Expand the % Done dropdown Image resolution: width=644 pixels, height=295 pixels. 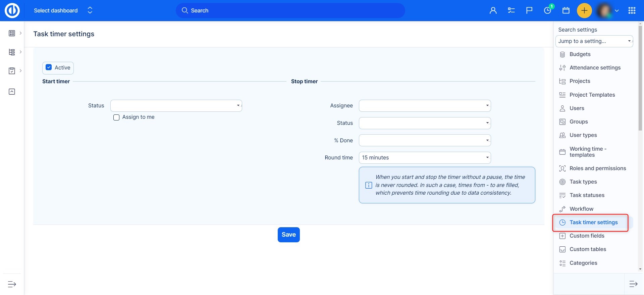pos(425,140)
